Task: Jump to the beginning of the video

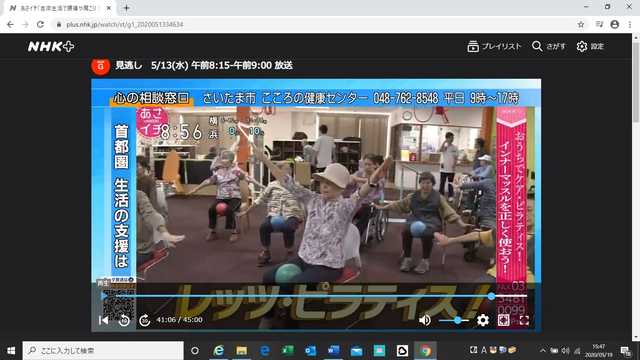Action: pyautogui.click(x=103, y=320)
